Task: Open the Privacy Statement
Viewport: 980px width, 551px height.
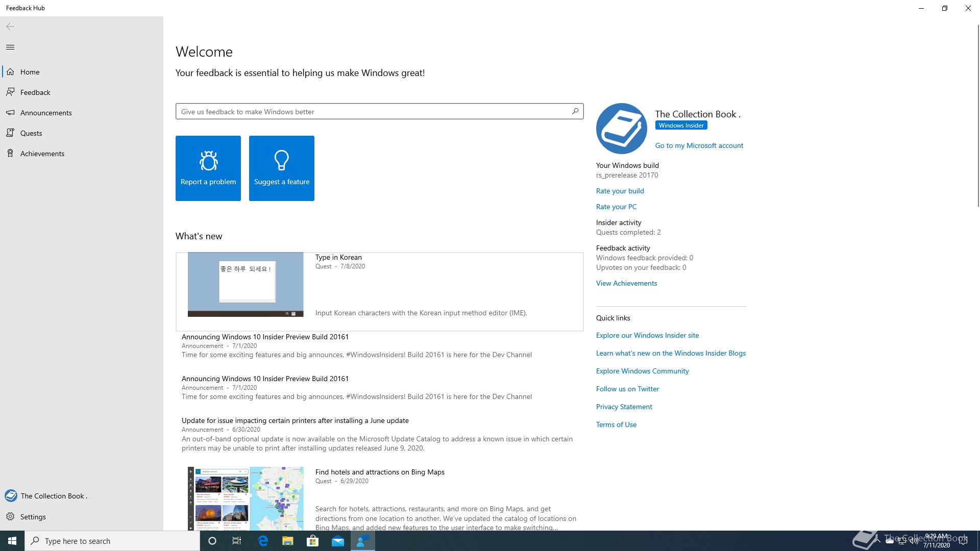Action: coord(624,407)
